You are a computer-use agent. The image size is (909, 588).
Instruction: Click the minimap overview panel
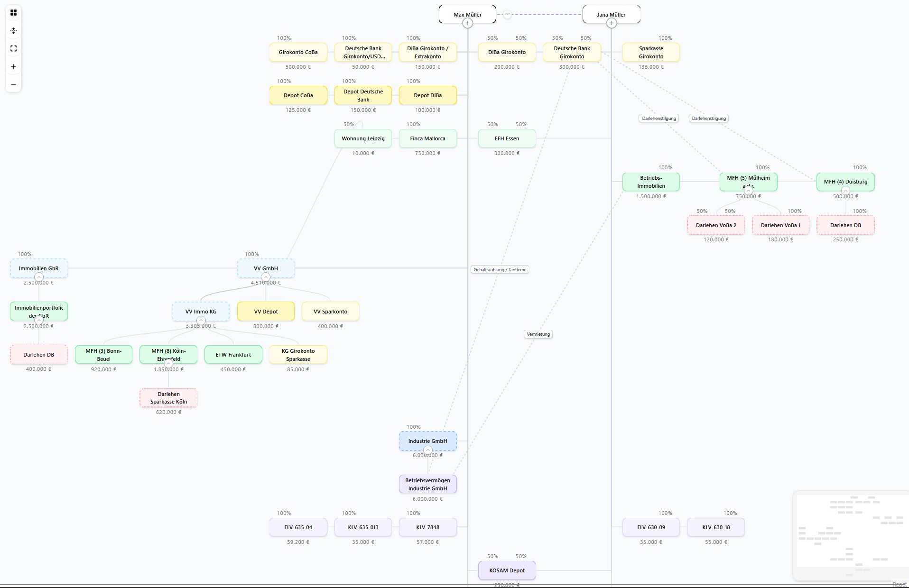(x=850, y=536)
